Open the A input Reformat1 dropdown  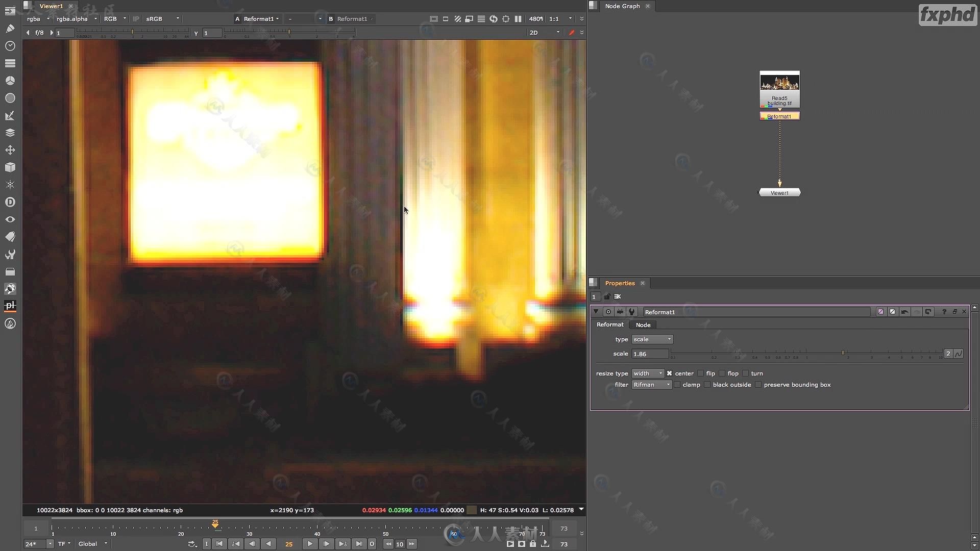261,19
